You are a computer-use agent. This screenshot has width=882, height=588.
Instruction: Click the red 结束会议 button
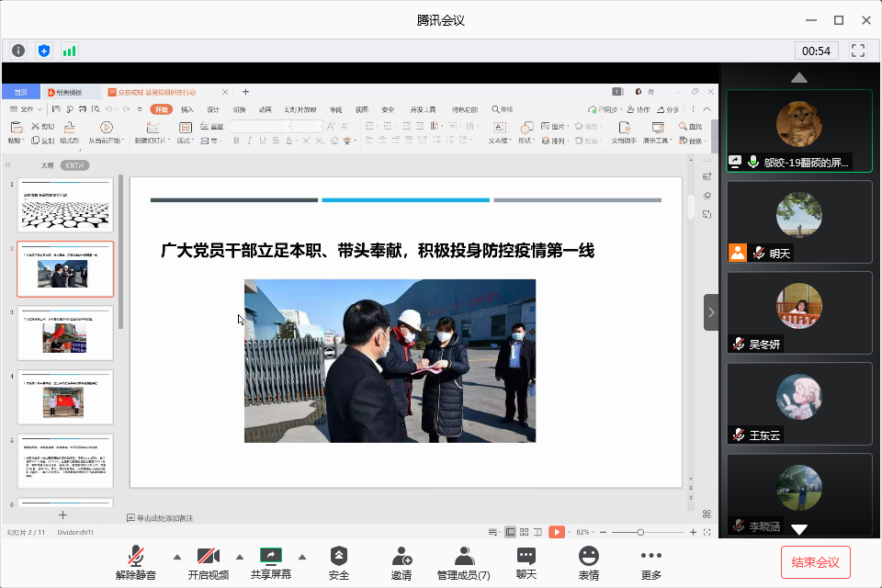pyautogui.click(x=815, y=561)
